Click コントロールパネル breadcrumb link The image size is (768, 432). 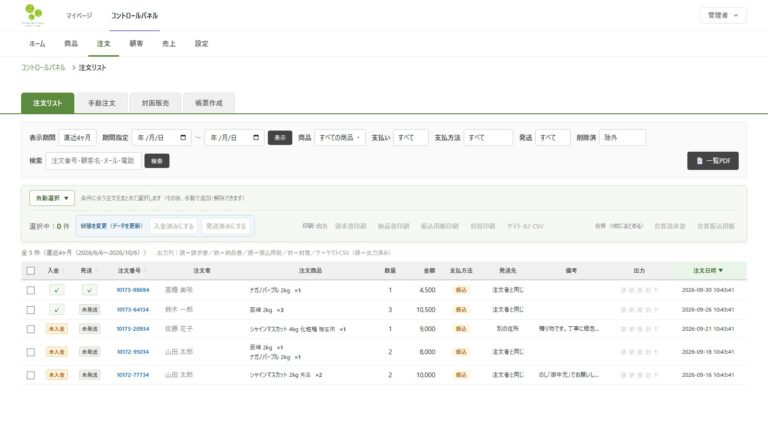43,68
